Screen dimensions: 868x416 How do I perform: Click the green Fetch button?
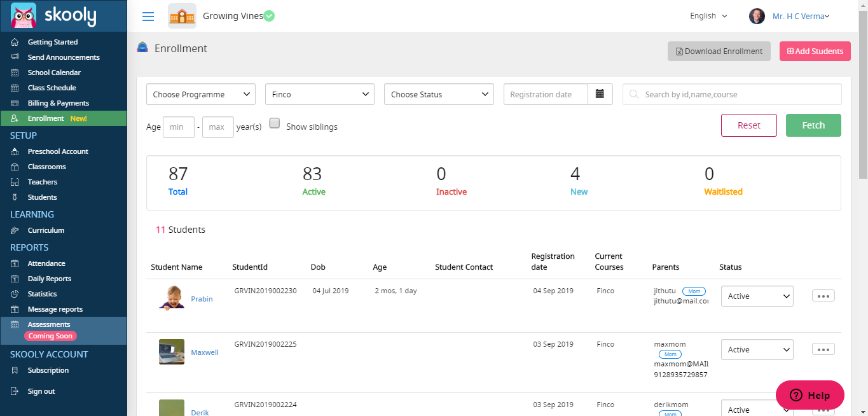pyautogui.click(x=813, y=125)
